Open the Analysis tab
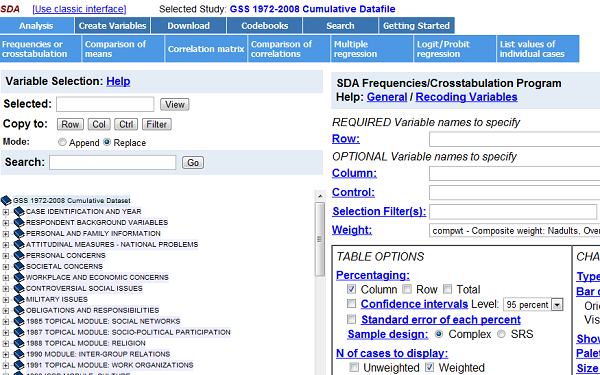The width and height of the screenshot is (600, 375). 36,26
